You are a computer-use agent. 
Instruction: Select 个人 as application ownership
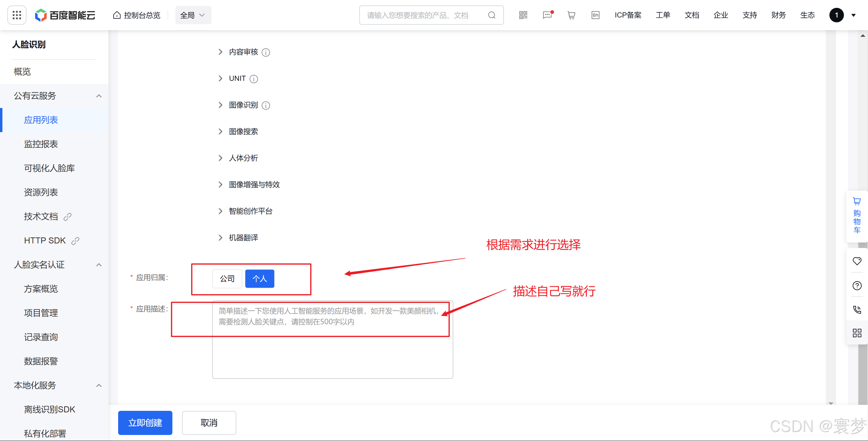[x=259, y=278]
